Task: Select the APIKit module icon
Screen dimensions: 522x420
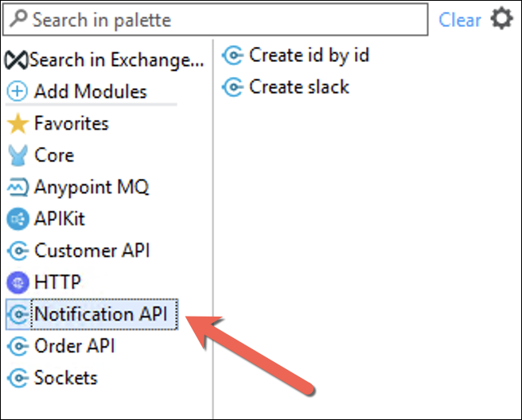Action: (18, 219)
